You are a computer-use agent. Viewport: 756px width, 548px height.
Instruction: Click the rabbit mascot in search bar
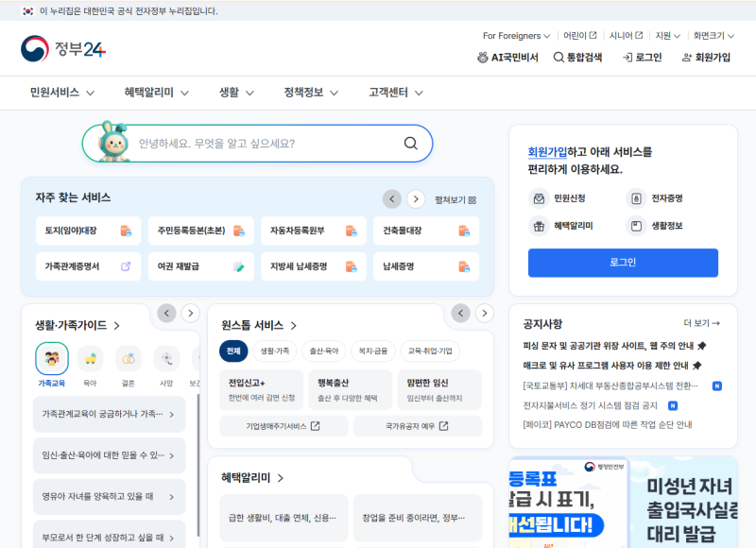(113, 141)
